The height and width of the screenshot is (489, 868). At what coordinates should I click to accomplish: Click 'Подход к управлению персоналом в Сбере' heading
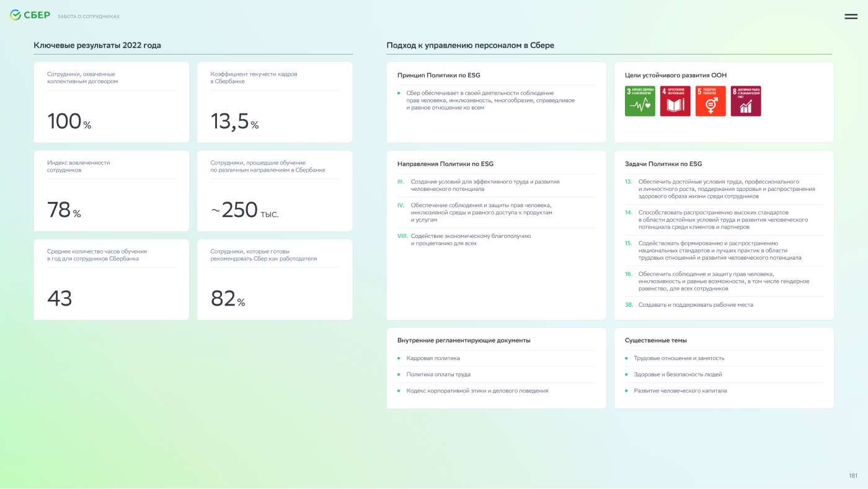[471, 45]
